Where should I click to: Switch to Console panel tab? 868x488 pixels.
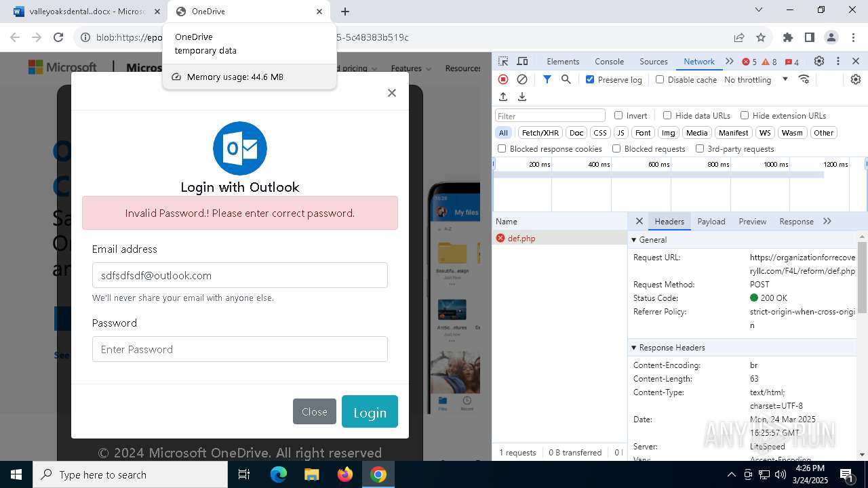coord(609,61)
